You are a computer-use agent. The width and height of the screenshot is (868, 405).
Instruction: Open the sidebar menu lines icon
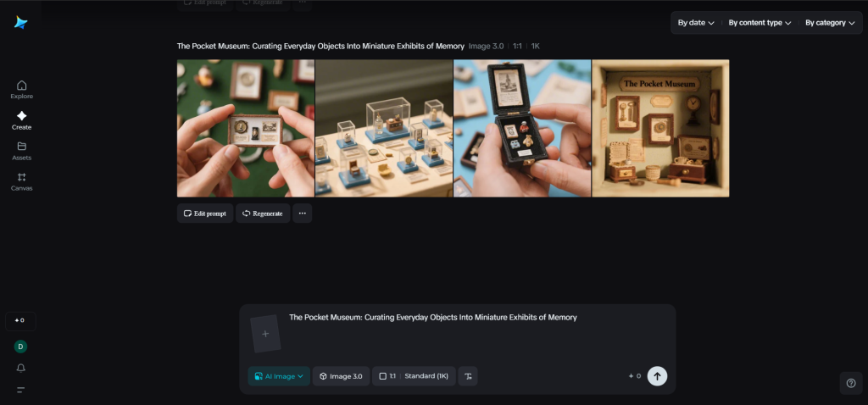click(20, 390)
